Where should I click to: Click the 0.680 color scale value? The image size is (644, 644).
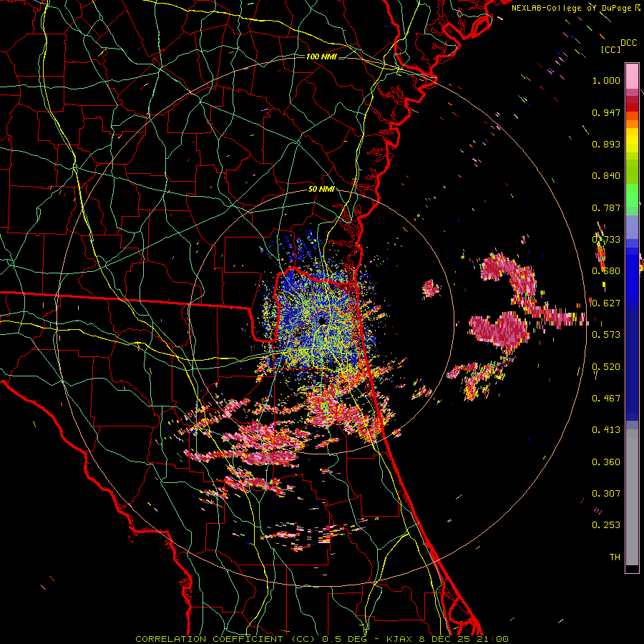(606, 271)
